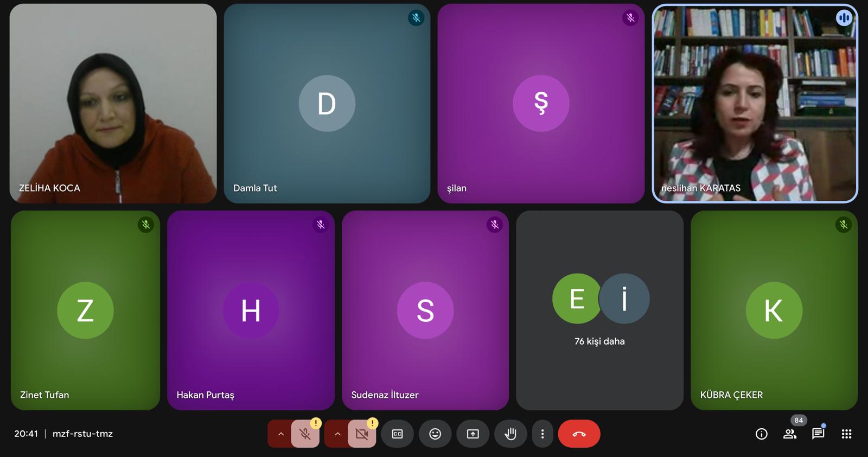Image resolution: width=868 pixels, height=457 pixels.
Task: Turn on your camera
Action: coord(362,434)
